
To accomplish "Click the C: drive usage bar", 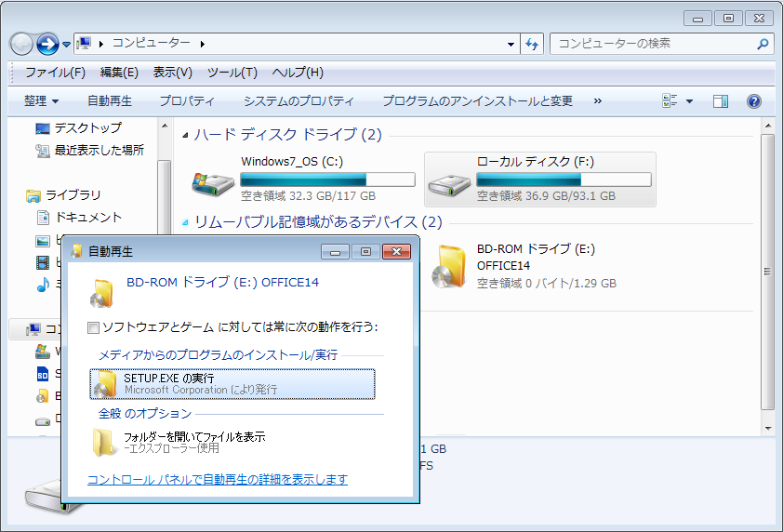I will [327, 180].
